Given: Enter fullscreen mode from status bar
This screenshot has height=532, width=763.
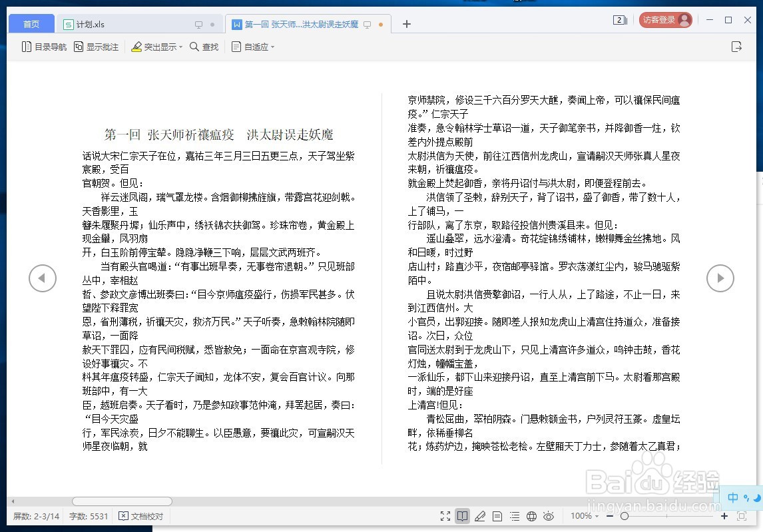Looking at the screenshot, I should 445,517.
